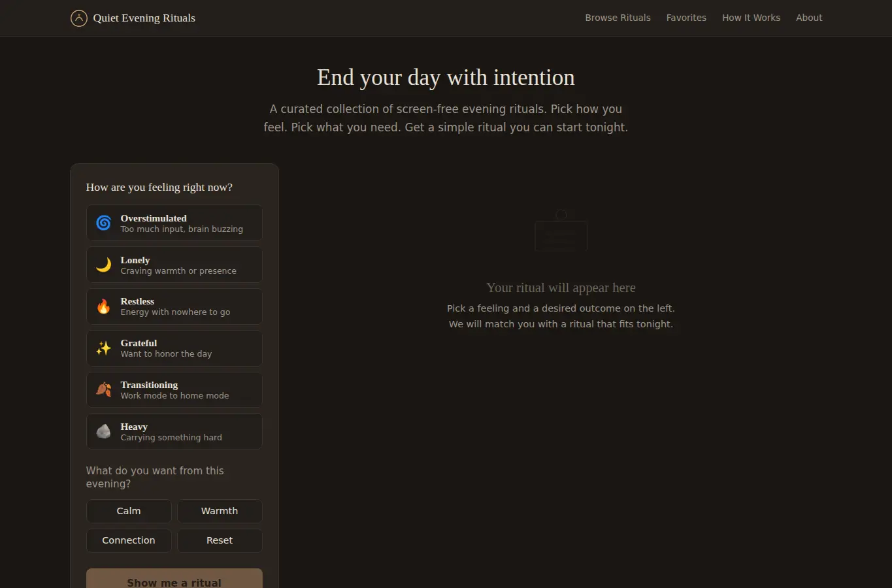Open the How It Works page
The height and width of the screenshot is (588, 892).
(751, 18)
